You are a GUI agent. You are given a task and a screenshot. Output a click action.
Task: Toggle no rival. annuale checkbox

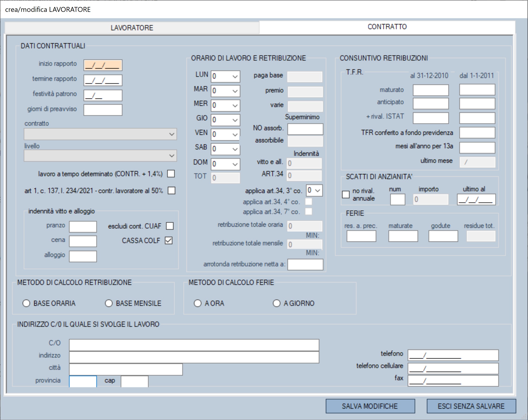pyautogui.click(x=346, y=195)
